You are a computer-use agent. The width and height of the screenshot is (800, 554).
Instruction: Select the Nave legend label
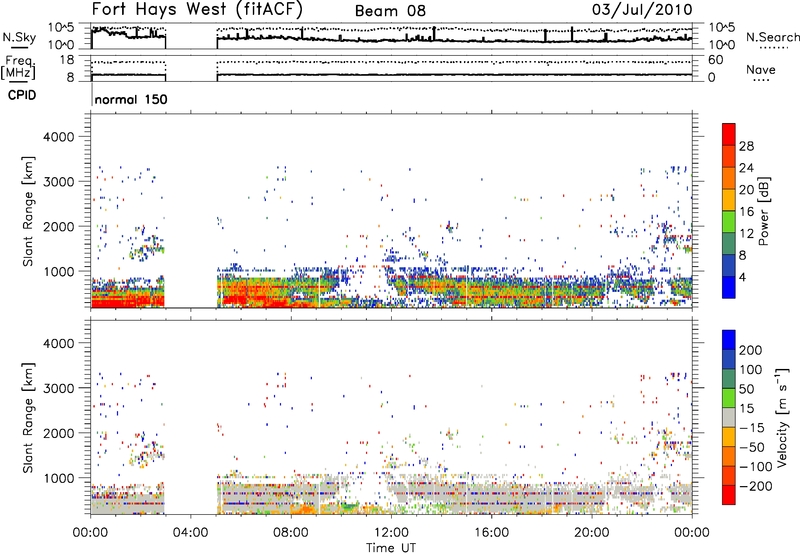[x=761, y=70]
